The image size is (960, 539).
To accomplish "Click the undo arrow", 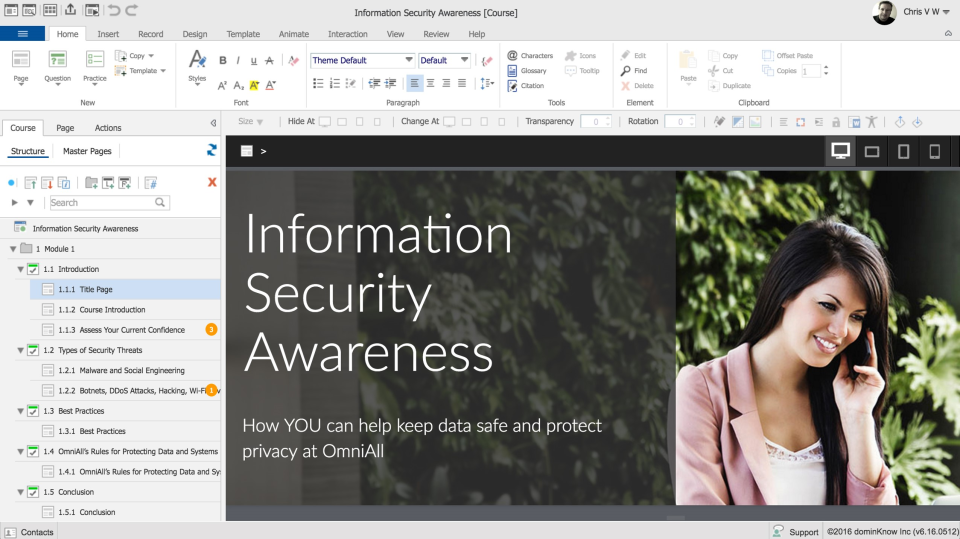I will click(114, 10).
